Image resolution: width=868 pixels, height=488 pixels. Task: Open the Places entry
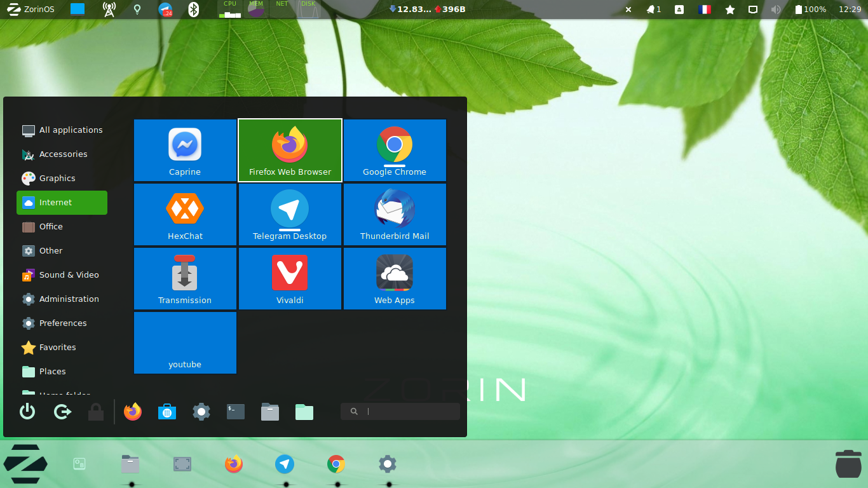click(62, 372)
